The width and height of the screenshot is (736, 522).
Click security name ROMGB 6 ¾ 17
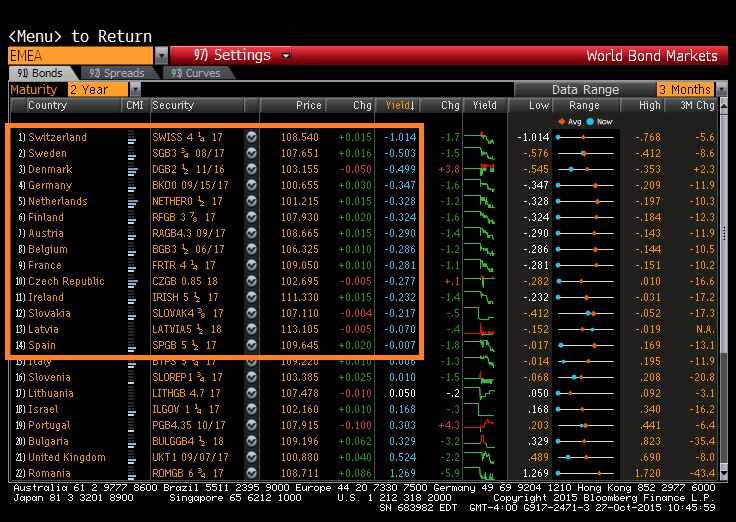[187, 473]
